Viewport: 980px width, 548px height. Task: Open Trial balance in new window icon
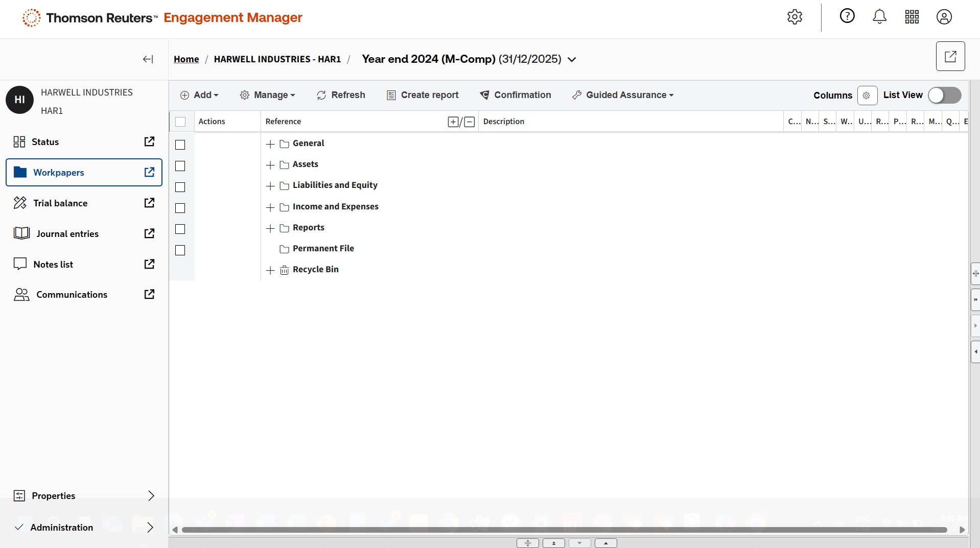click(x=149, y=203)
